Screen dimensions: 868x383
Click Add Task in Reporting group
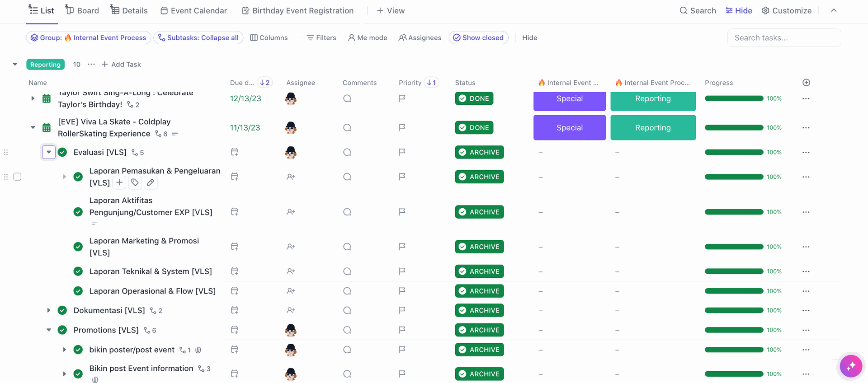pos(121,64)
